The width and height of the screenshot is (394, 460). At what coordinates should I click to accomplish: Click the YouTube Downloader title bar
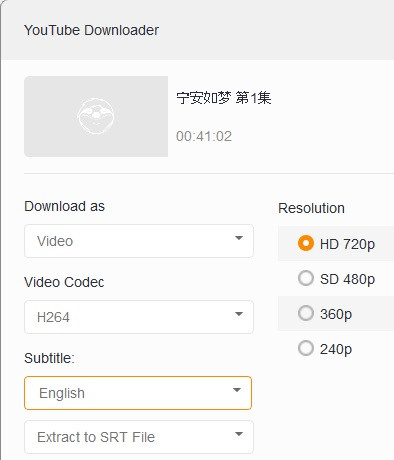(x=198, y=30)
